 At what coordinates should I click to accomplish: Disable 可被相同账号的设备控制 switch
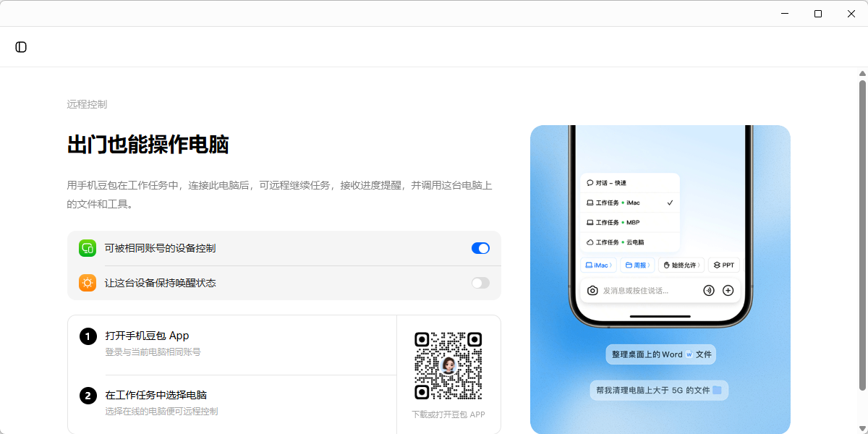tap(480, 248)
